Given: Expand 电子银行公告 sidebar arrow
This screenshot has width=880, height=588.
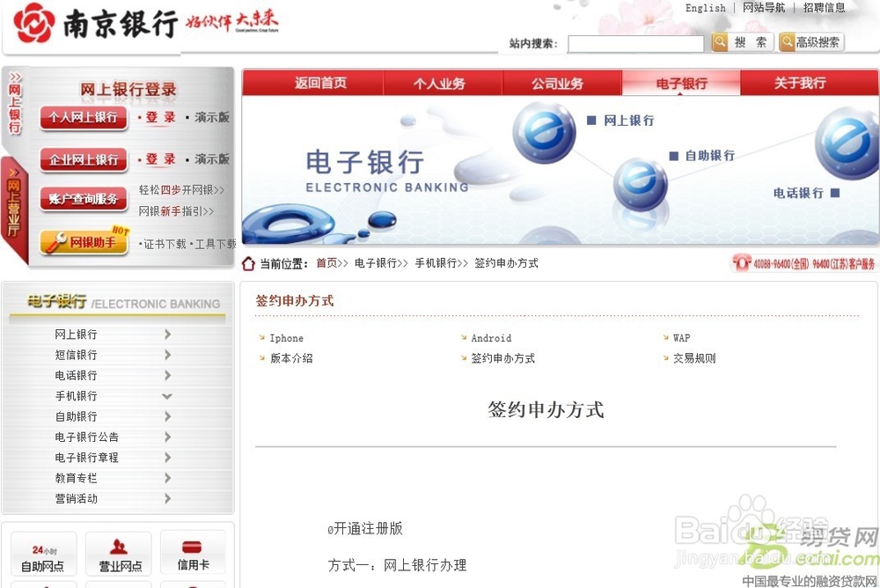Looking at the screenshot, I should pos(168,437).
